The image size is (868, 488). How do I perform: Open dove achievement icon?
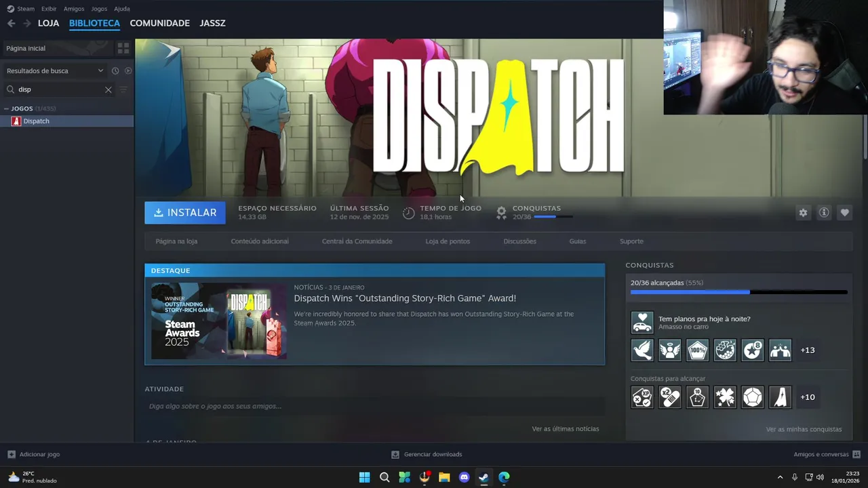(642, 350)
